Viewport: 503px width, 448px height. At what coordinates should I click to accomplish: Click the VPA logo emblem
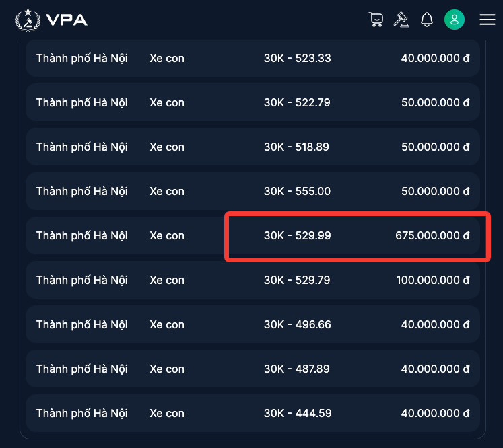click(27, 20)
